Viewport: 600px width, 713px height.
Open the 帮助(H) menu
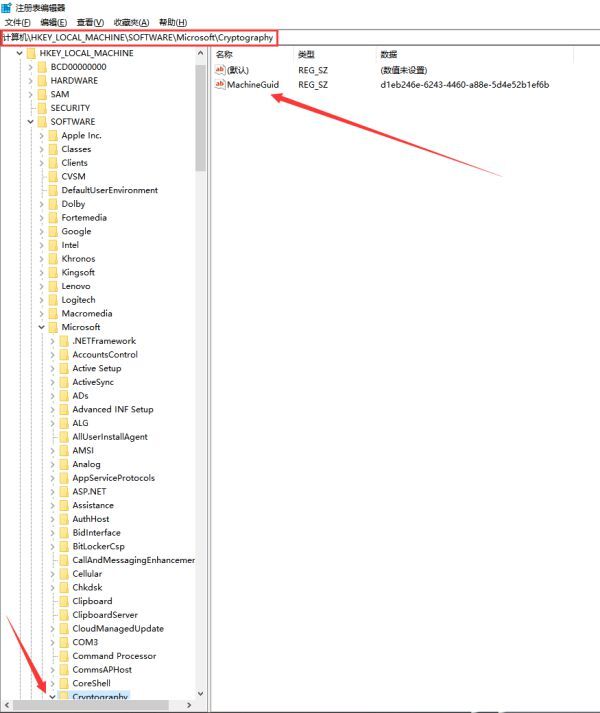pyautogui.click(x=173, y=22)
